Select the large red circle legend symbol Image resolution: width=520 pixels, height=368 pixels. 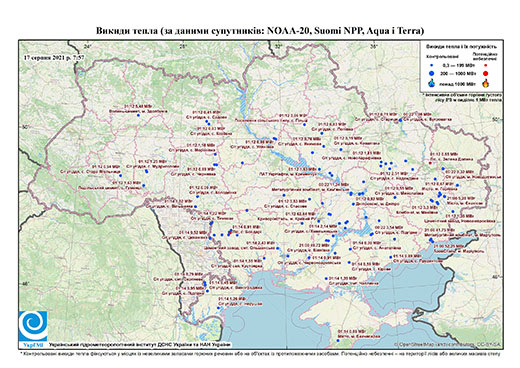tap(485, 74)
